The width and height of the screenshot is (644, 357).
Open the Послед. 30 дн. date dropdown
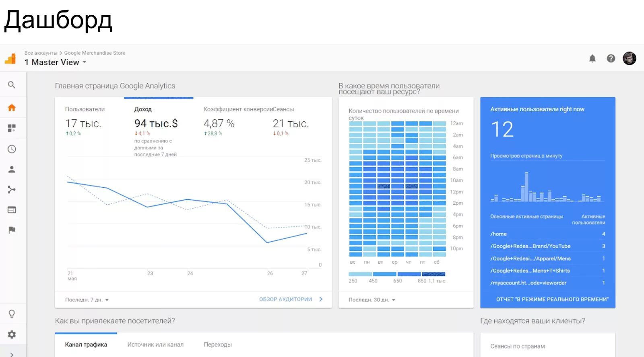[x=372, y=300]
